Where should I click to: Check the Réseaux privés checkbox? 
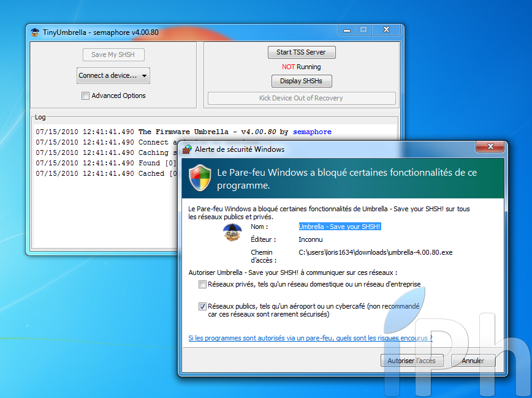coord(202,284)
